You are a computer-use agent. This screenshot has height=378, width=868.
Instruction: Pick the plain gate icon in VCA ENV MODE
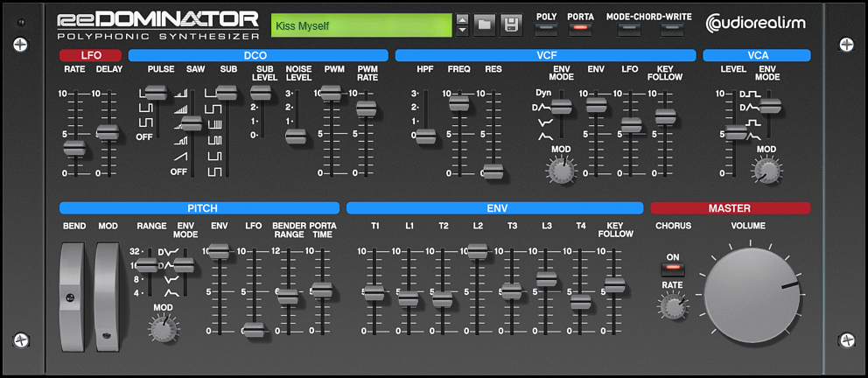pos(752,122)
